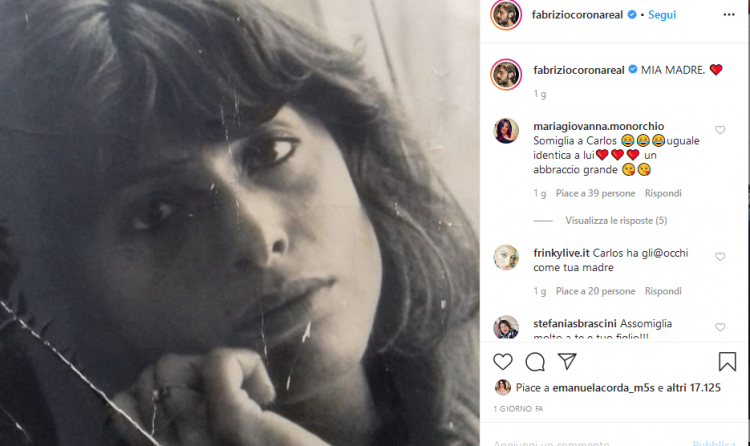Image resolution: width=750 pixels, height=446 pixels.
Task: Click the add a comment input field
Action: (x=580, y=440)
